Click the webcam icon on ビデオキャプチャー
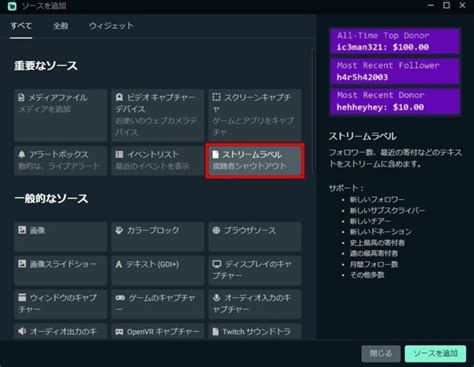474x367 pixels. (x=119, y=97)
